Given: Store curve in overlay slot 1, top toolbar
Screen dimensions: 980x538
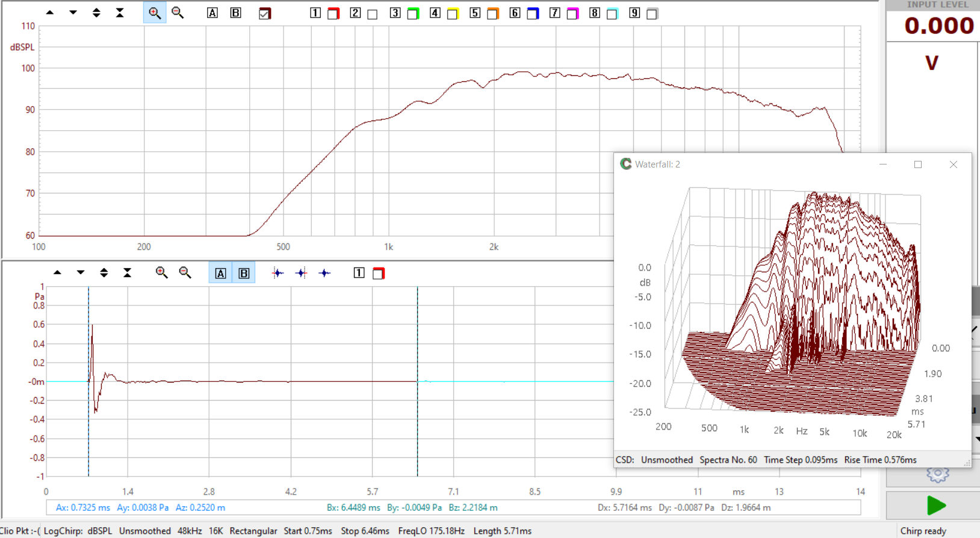Looking at the screenshot, I should coord(315,13).
